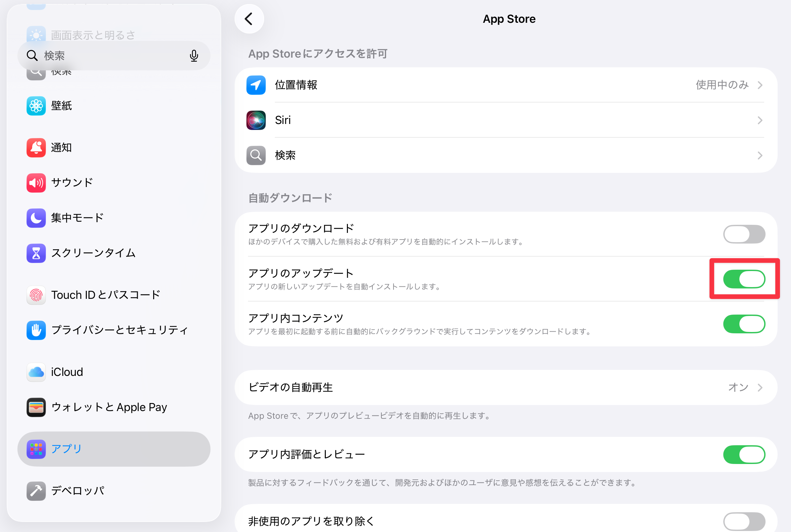Image resolution: width=791 pixels, height=532 pixels.
Task: Tap the microphone icon in search field
Action: [194, 56]
